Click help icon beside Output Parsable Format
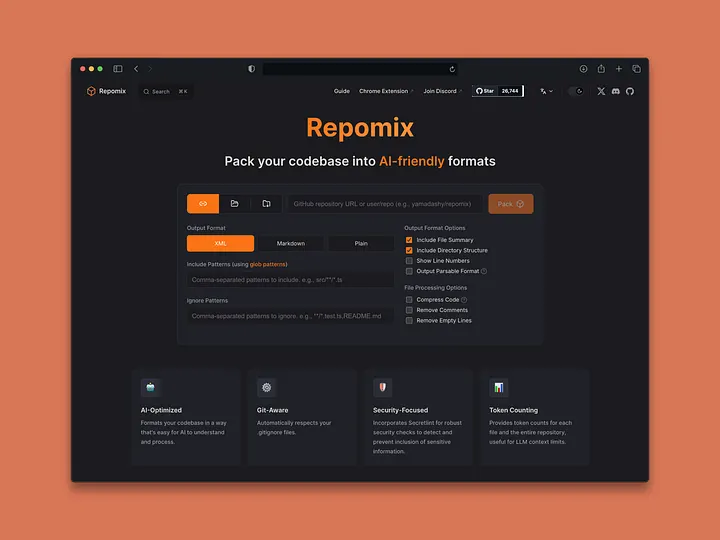Viewport: 720px width, 540px height. point(484,271)
